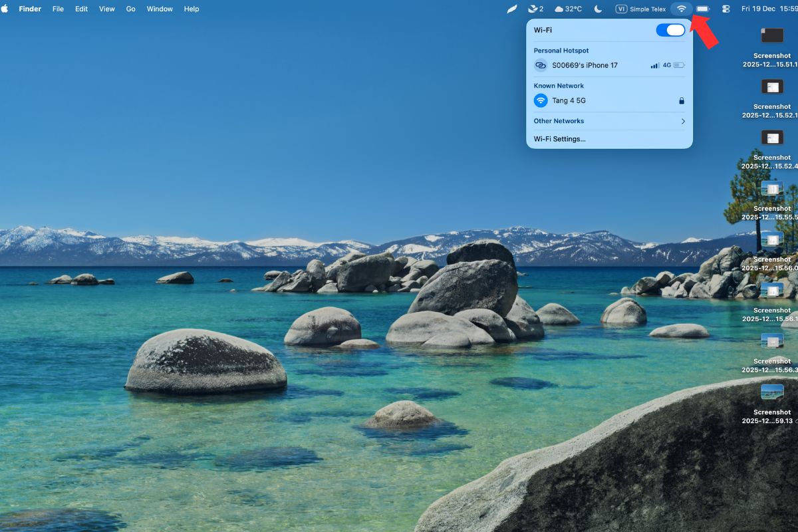Open the Control Center icon
798x532 pixels.
[726, 9]
